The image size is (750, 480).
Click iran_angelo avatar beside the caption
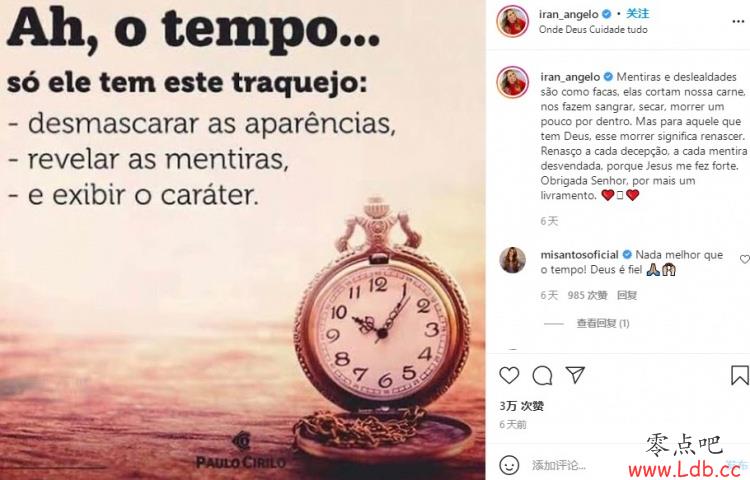pyautogui.click(x=512, y=82)
